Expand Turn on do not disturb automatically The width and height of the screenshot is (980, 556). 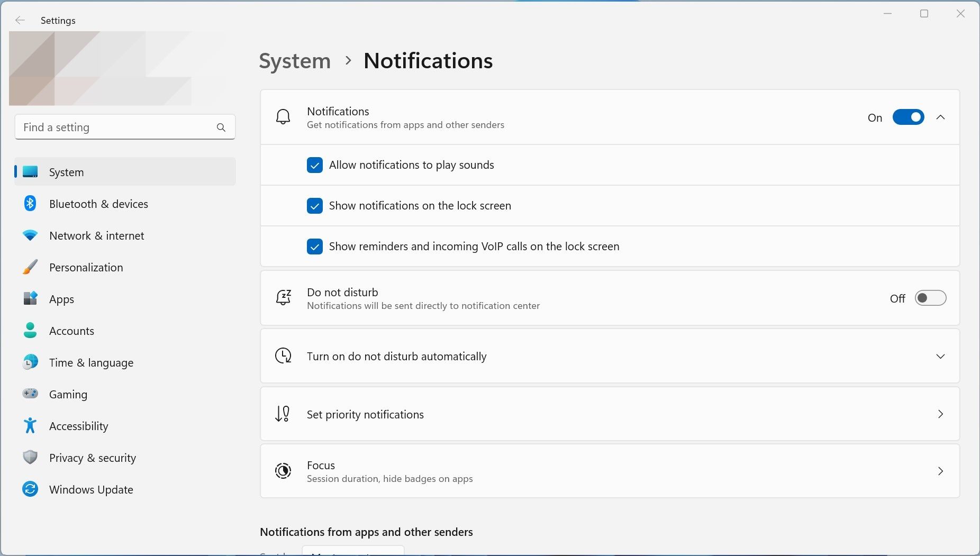pos(940,356)
